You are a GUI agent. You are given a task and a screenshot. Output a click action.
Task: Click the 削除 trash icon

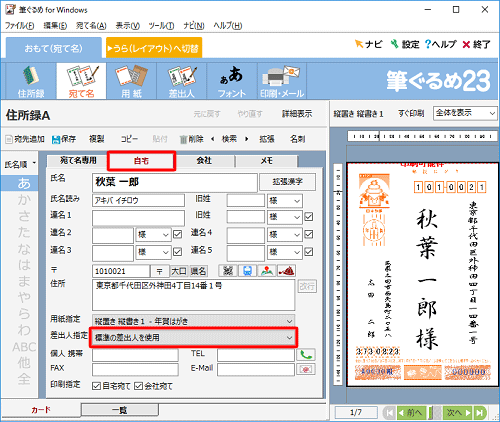[x=192, y=139]
